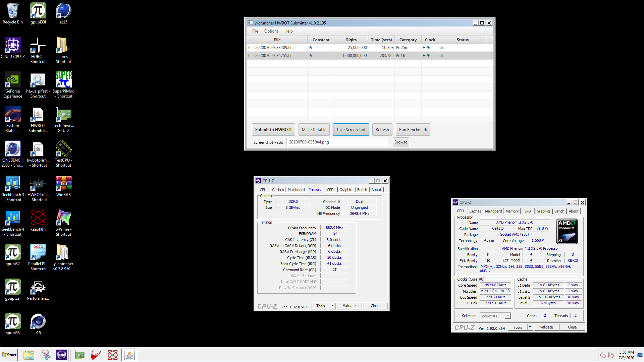Click Validate in processor CPU-Z window
Viewport: 644px width, 362px height.
click(546, 327)
